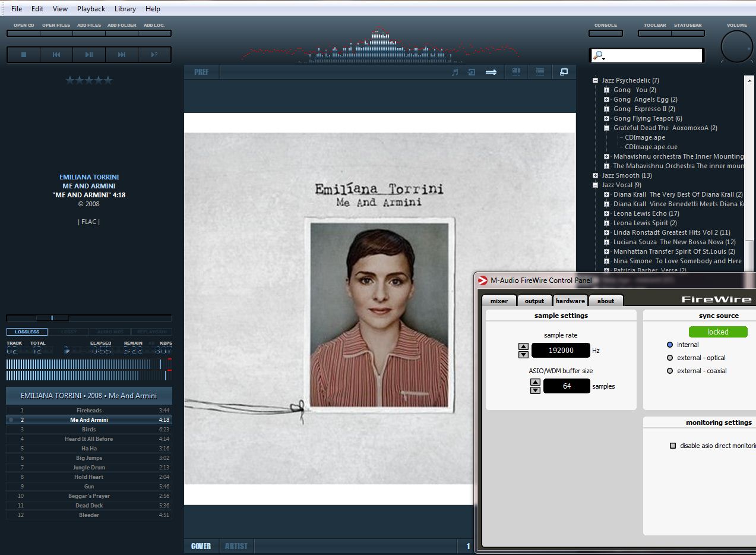Collapse the Jazz Psychedelic tree node
Viewport: 756px width, 555px height.
coord(595,80)
